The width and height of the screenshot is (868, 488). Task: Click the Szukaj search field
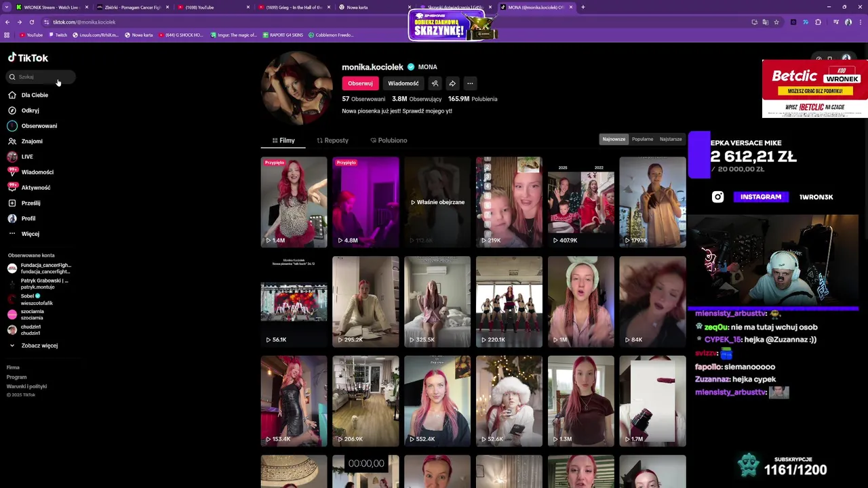41,77
